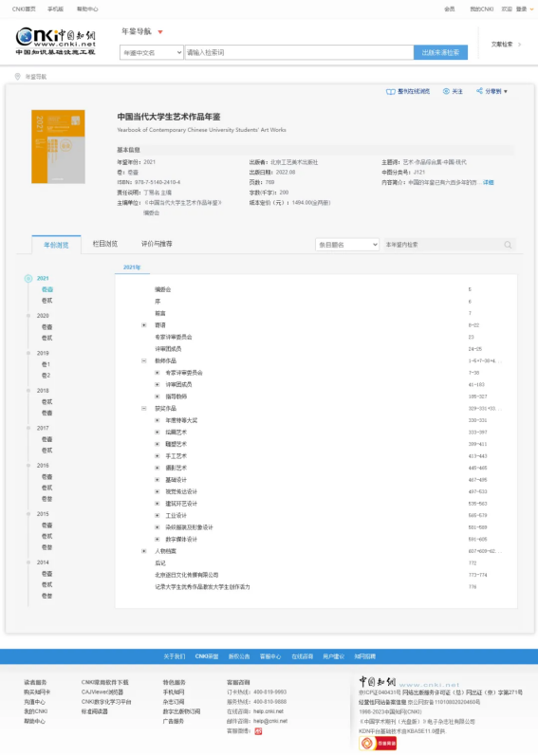
Task: Click the magnifier icon in yearbook search
Action: (508, 245)
